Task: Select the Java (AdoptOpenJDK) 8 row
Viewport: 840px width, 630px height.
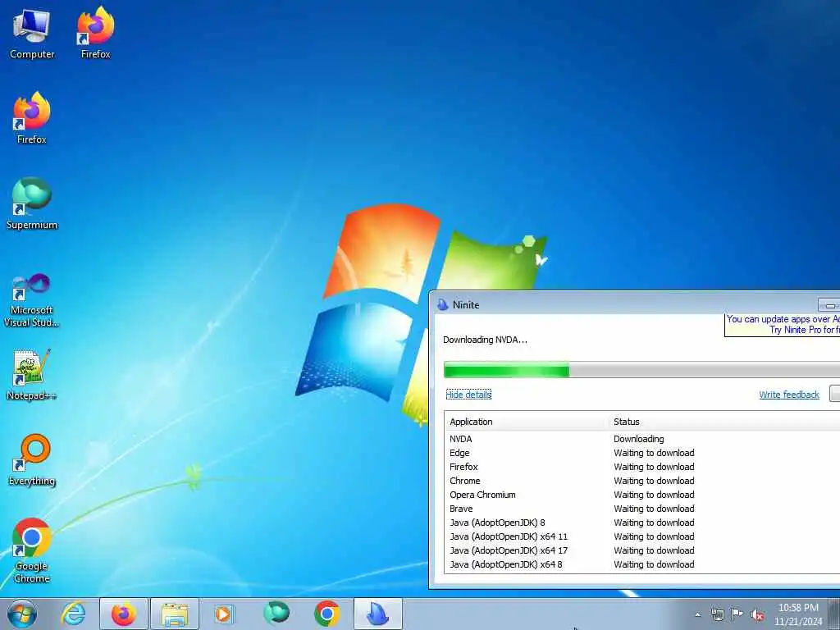Action: click(x=641, y=523)
